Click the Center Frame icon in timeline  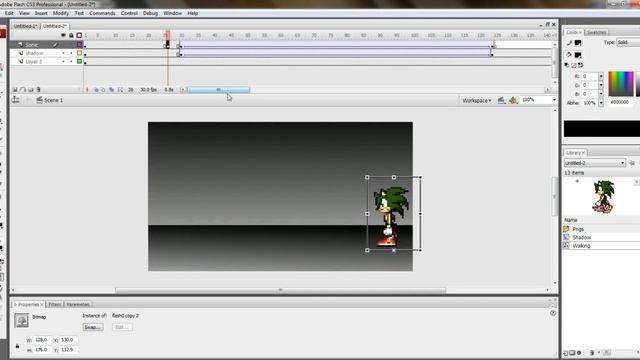tap(87, 90)
